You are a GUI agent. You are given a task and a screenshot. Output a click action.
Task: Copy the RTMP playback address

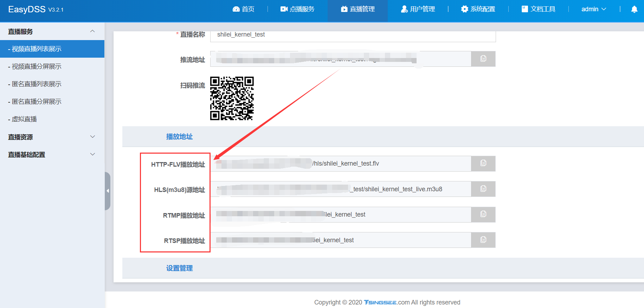[x=483, y=214]
